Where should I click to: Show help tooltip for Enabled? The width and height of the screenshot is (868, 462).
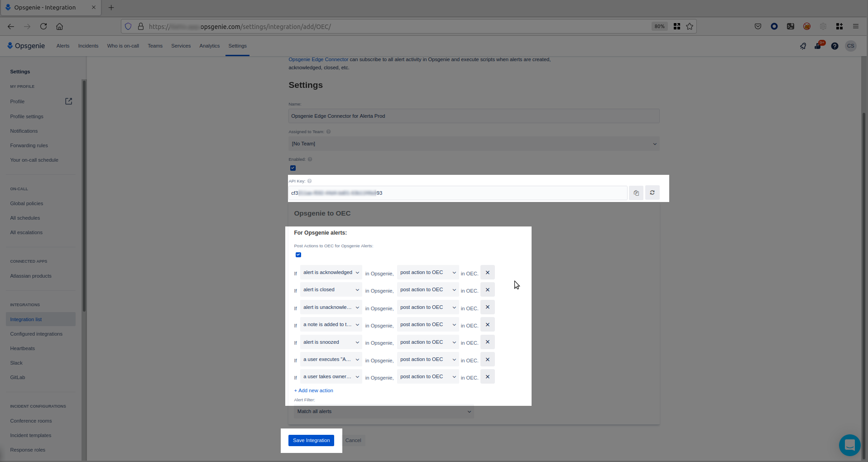click(x=310, y=159)
